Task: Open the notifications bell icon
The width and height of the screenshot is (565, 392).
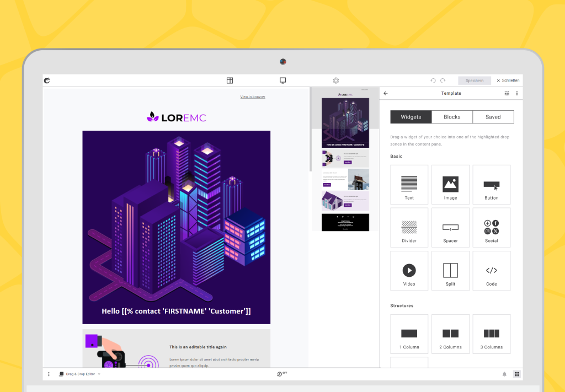Action: (x=504, y=374)
